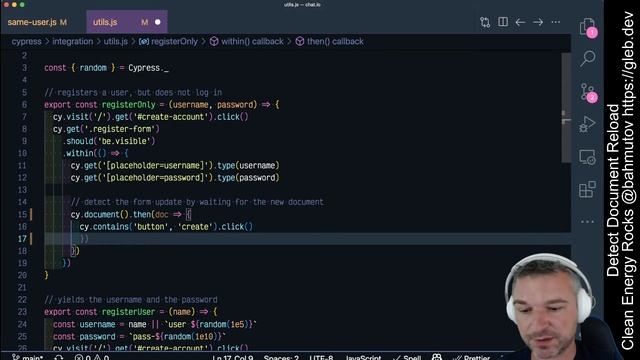The width and height of the screenshot is (640, 360).
Task: Click the Open Changes compare icon
Action: point(485,22)
